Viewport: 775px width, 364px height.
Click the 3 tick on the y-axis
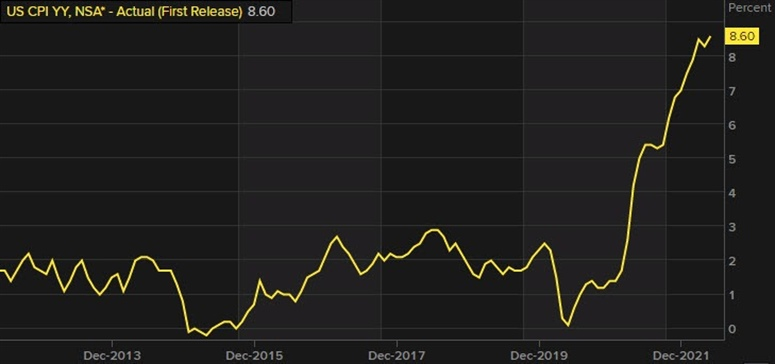pos(732,228)
